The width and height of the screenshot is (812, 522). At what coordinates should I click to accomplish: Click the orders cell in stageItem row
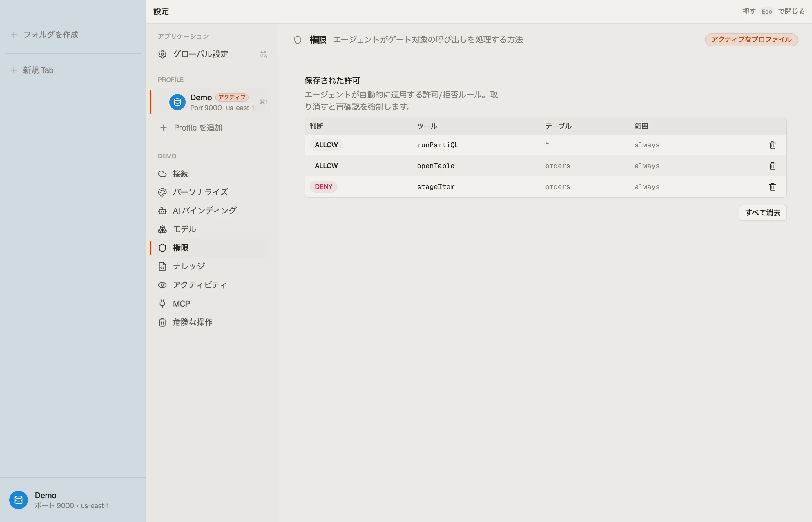pyautogui.click(x=557, y=187)
